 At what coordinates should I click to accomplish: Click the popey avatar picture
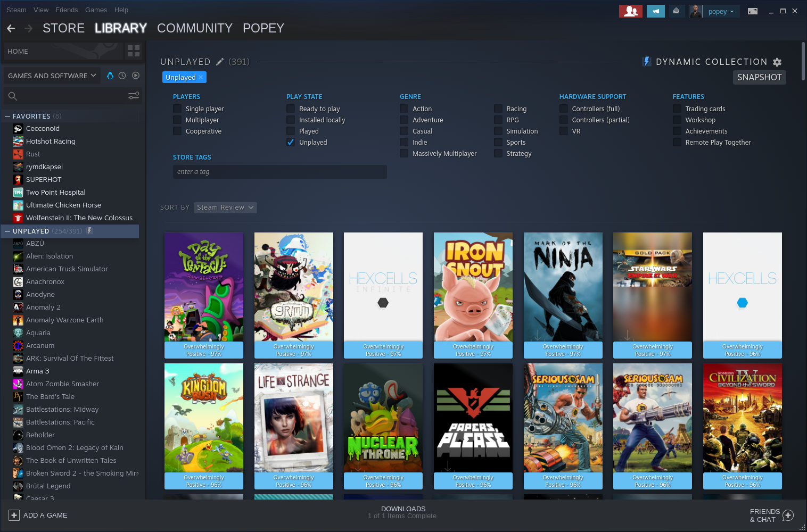click(696, 11)
